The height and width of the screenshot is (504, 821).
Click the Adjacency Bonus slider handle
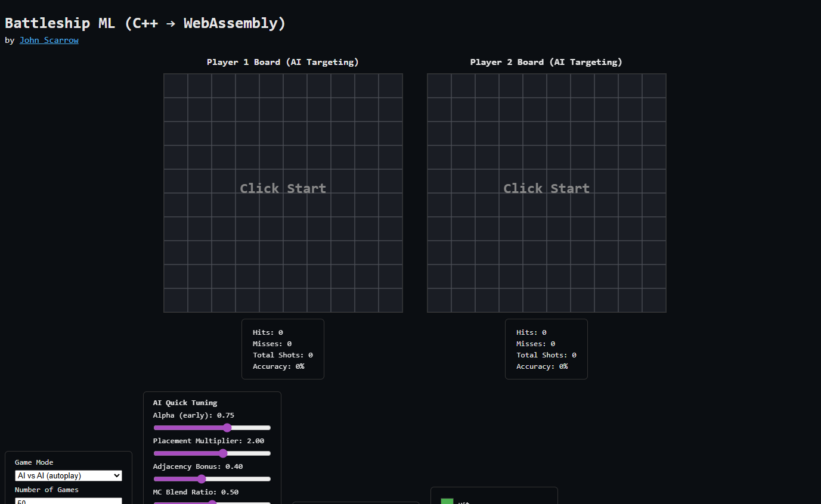[x=202, y=479]
